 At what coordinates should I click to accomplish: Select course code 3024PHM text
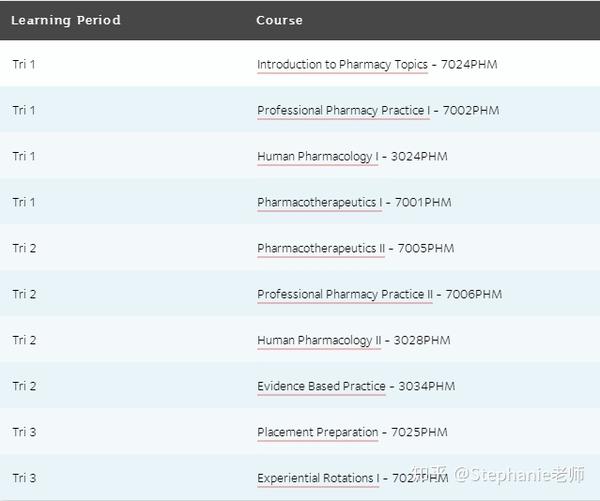(419, 156)
